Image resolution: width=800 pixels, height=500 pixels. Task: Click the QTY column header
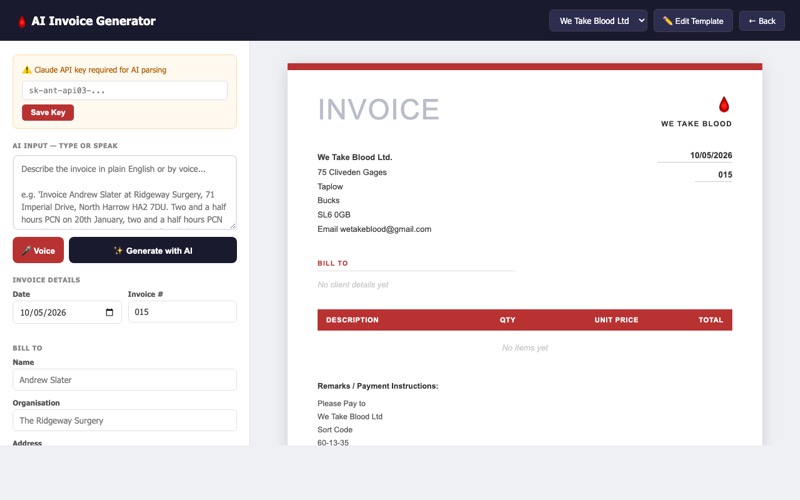507,320
